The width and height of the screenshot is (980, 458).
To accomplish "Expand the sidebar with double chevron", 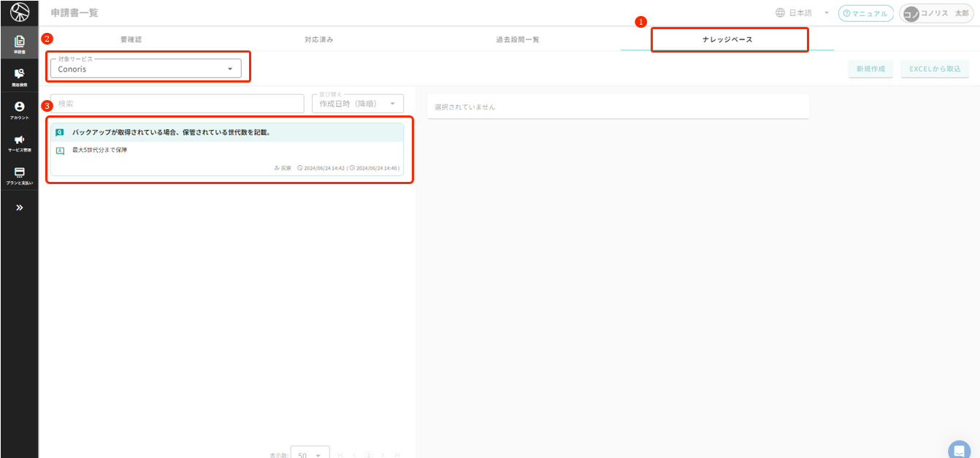I will pos(19,207).
